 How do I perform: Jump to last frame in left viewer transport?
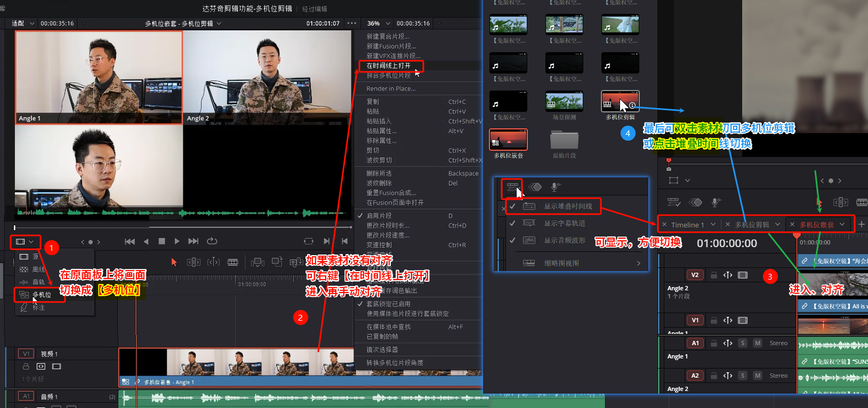pos(194,241)
